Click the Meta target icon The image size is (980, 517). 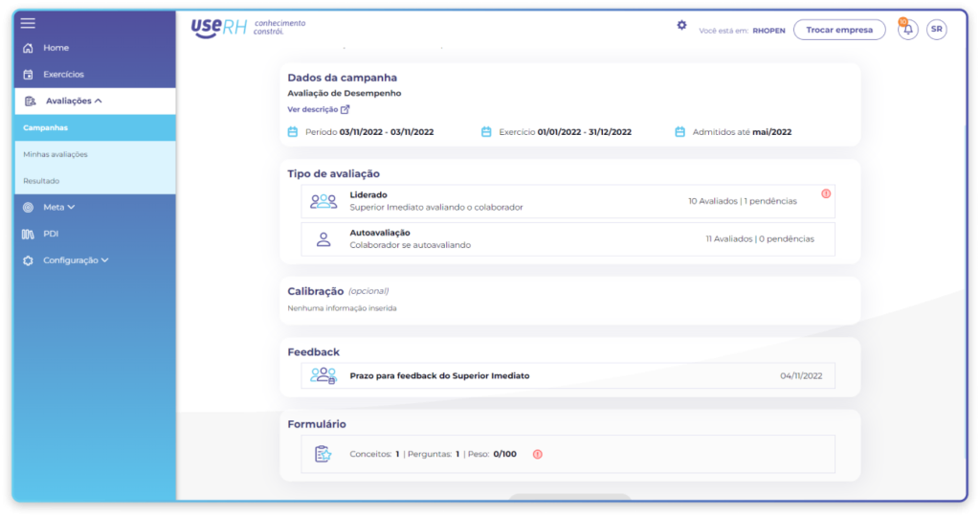(x=28, y=208)
